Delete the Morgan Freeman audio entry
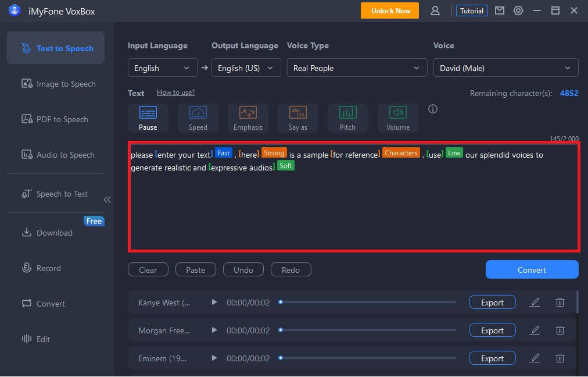 click(560, 330)
